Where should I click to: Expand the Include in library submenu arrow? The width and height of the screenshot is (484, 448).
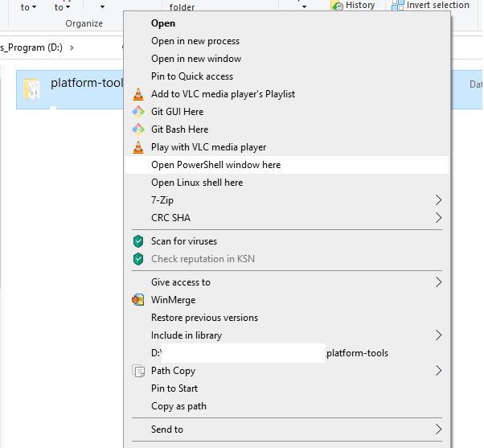click(x=438, y=335)
